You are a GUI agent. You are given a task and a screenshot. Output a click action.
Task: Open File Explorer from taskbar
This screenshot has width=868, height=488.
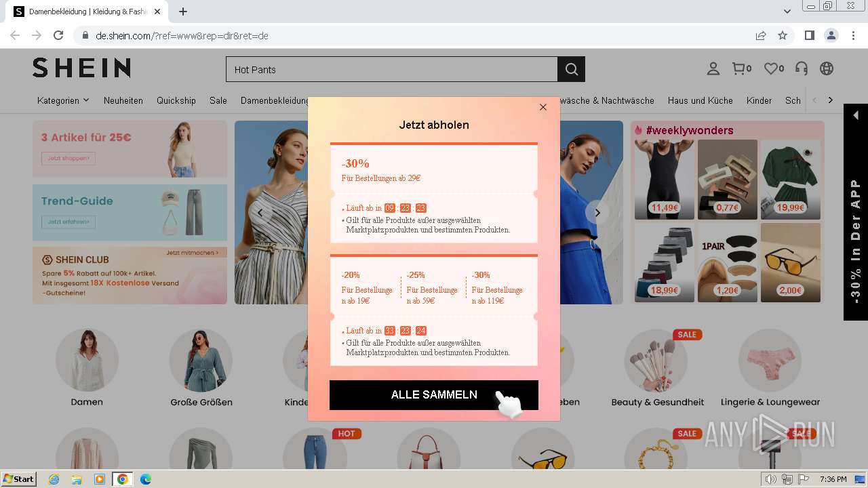point(77,479)
